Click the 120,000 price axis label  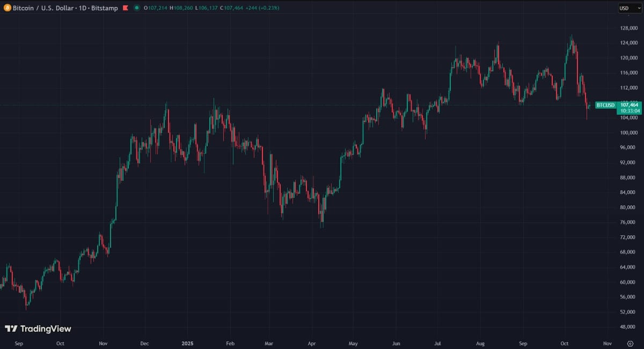point(628,58)
